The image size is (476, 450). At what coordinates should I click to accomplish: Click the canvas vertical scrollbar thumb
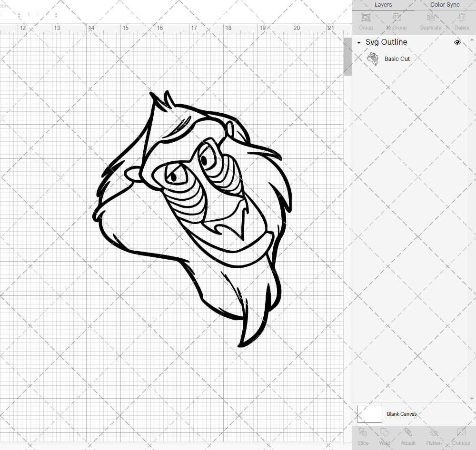tap(347, 57)
